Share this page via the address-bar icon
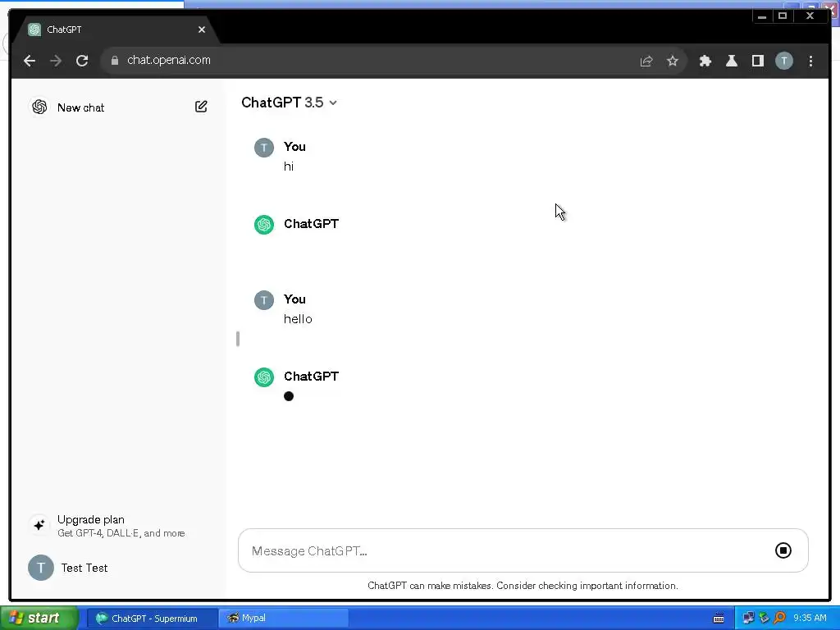This screenshot has height=630, width=840. [646, 61]
